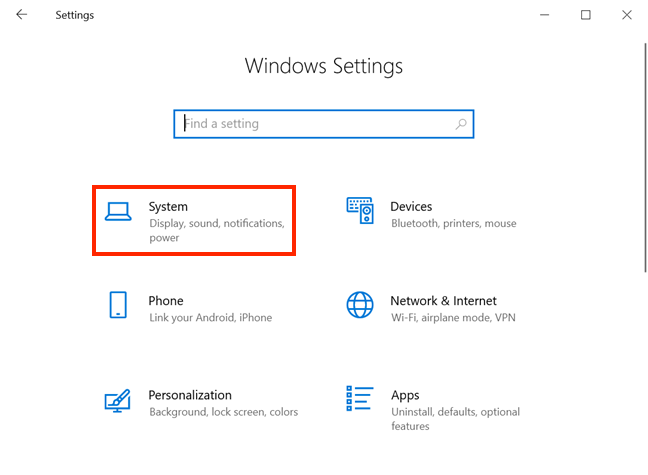Screen dimensions: 648x475
Task: Click 'Bluetooth, printers, mouse' text
Action: 454,224
